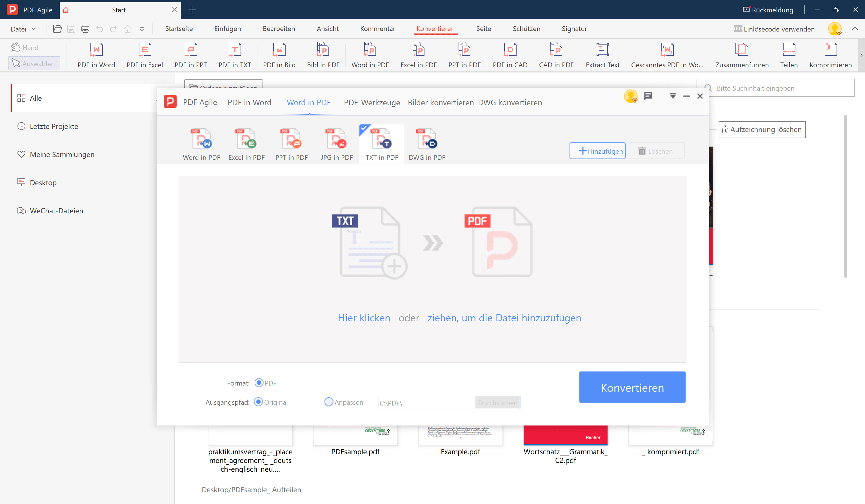Click Rückmeldung in title bar
This screenshot has height=504, width=865.
pyautogui.click(x=768, y=10)
